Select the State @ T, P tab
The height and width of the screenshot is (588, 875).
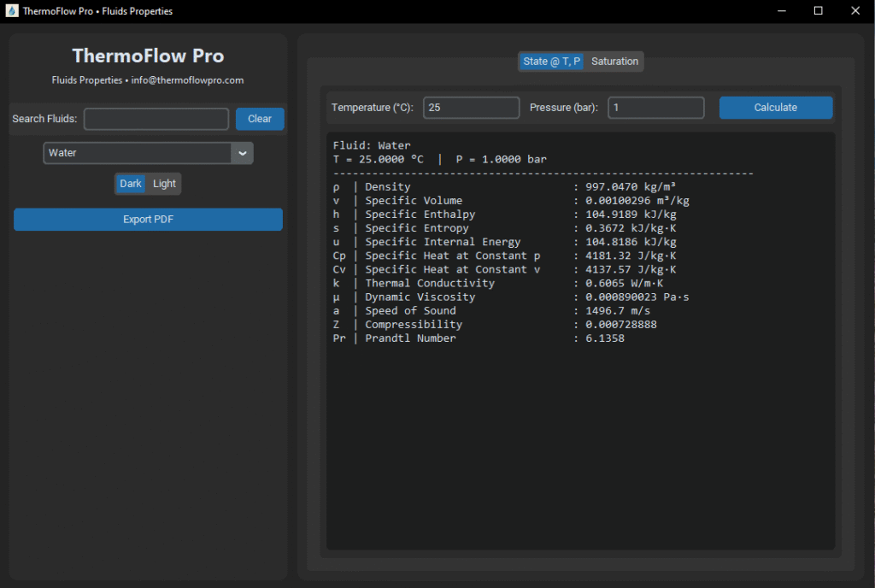(552, 62)
